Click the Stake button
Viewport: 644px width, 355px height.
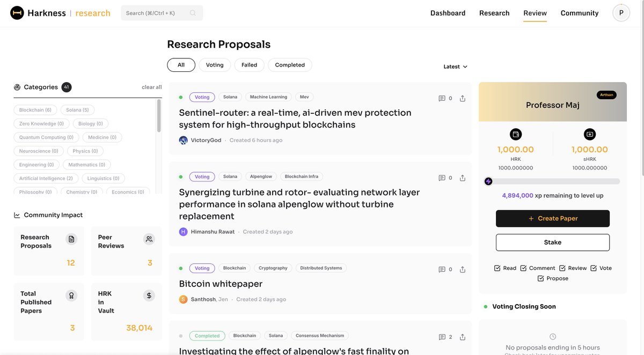tap(553, 242)
